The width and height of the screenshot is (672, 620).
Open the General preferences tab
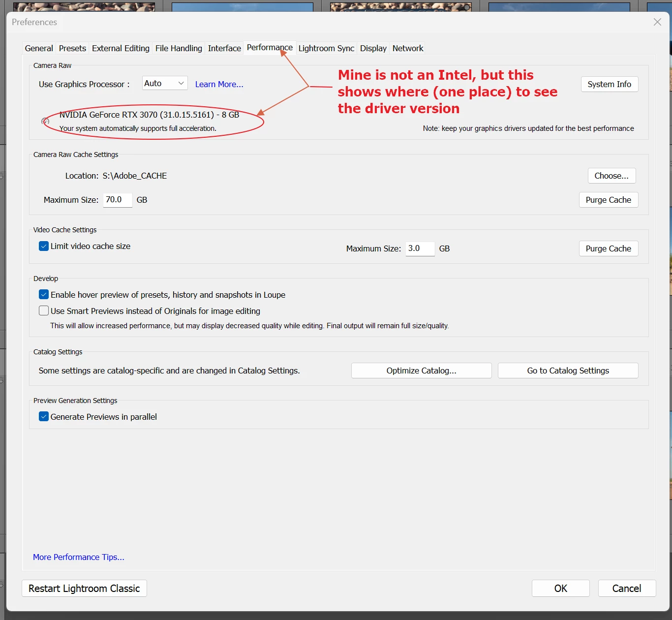coord(39,48)
